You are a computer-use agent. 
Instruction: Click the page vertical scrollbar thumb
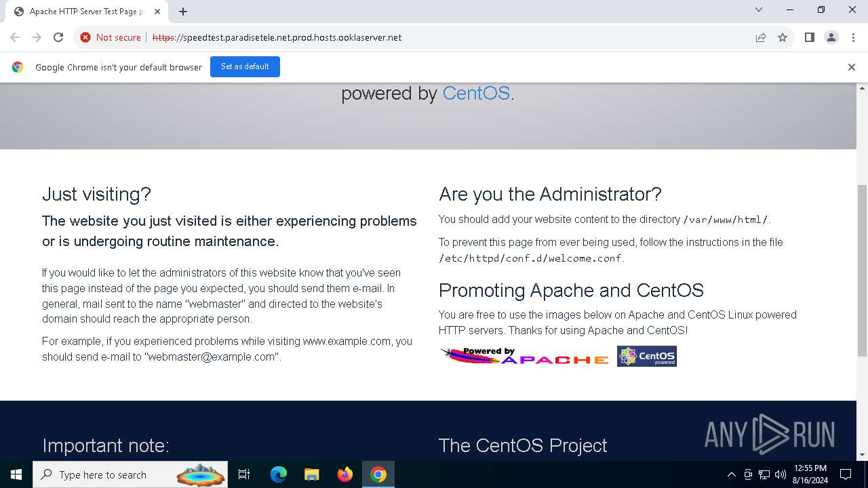[x=862, y=270]
